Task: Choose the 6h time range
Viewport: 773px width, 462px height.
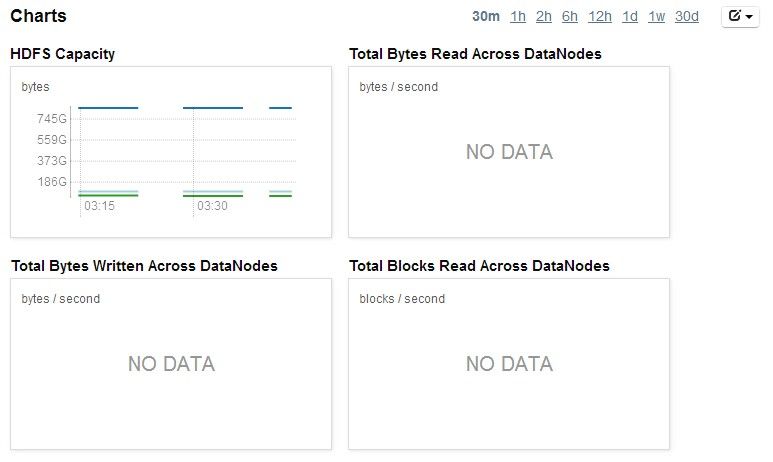Action: (569, 17)
